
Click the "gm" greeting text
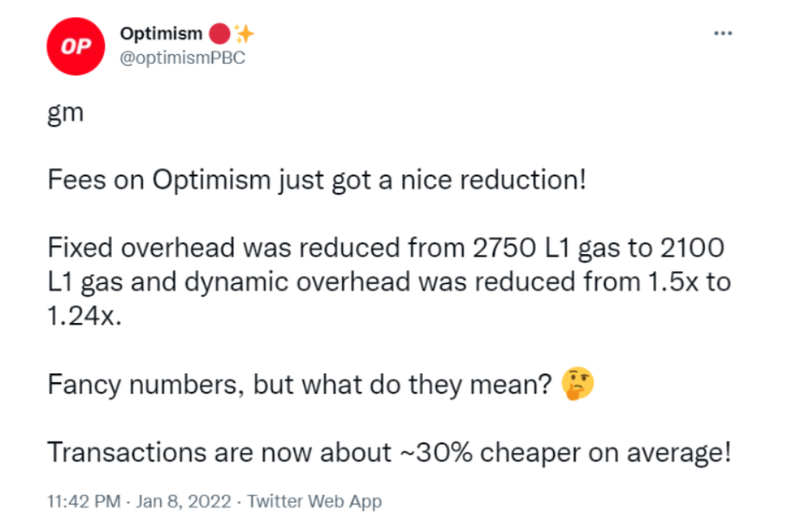point(65,113)
